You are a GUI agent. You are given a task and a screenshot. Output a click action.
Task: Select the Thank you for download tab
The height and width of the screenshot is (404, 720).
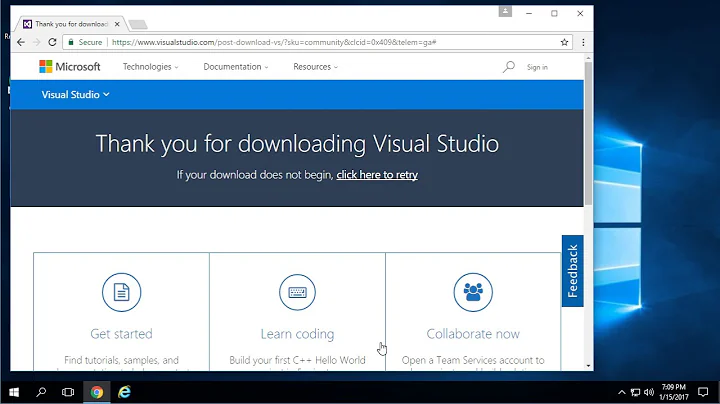[x=72, y=24]
